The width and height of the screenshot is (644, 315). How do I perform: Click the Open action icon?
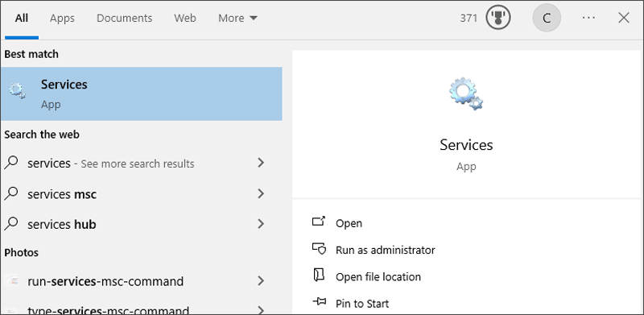[319, 222]
